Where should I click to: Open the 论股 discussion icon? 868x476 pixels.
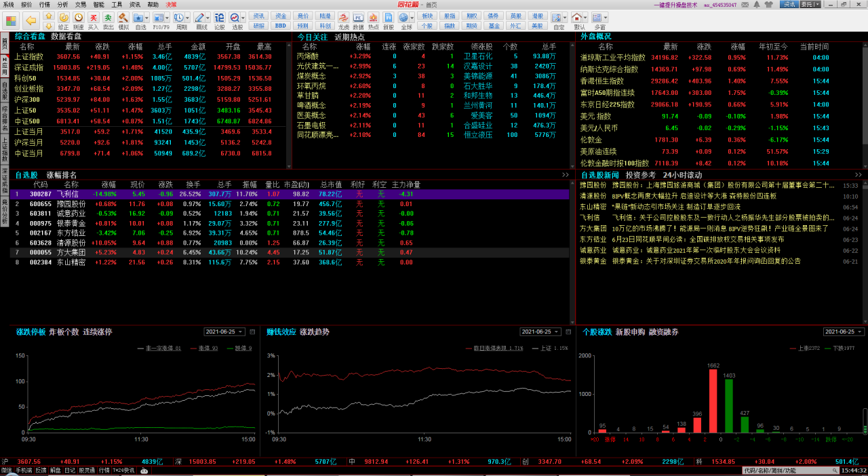[220, 19]
